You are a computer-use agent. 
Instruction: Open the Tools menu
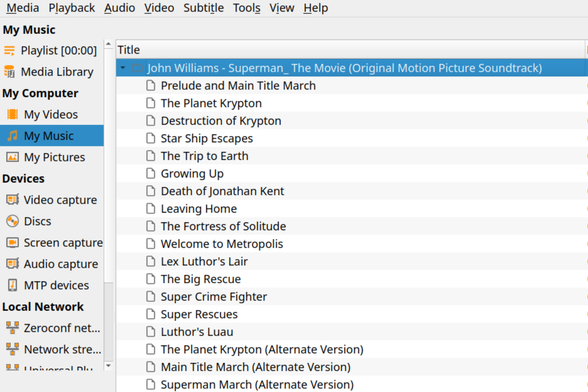[247, 7]
